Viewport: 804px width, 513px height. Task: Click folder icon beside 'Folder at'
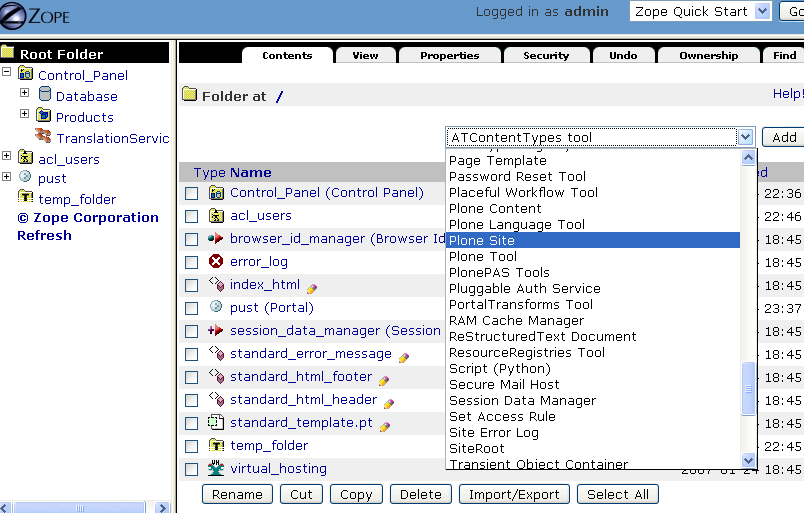pyautogui.click(x=190, y=94)
